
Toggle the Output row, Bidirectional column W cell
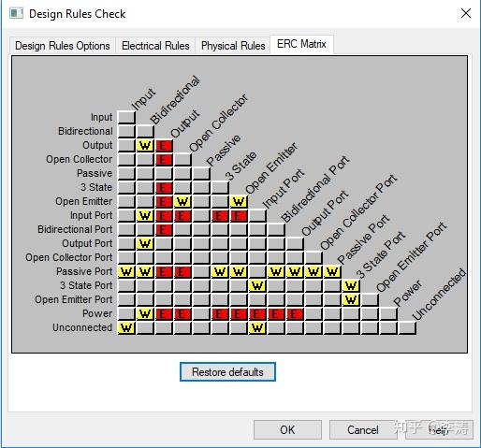click(x=145, y=146)
